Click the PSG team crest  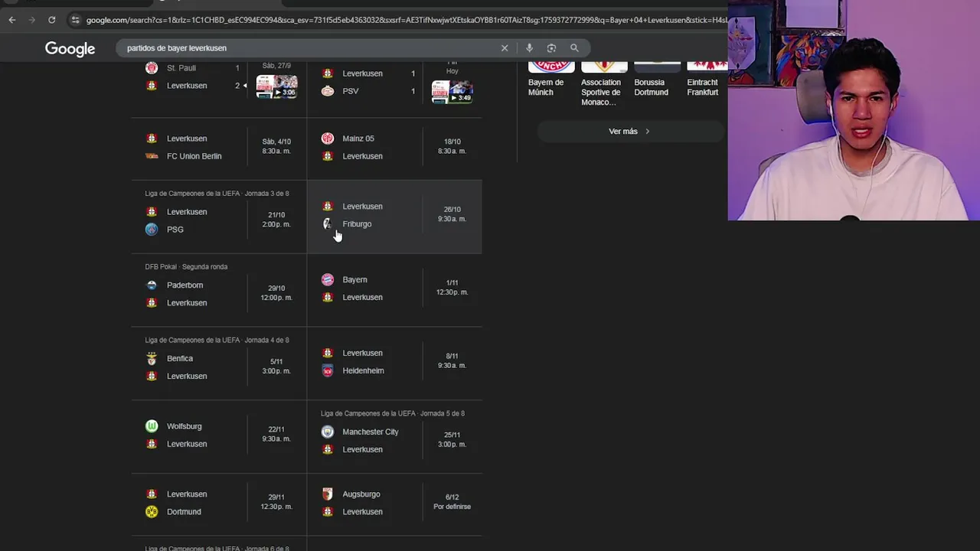[152, 230]
